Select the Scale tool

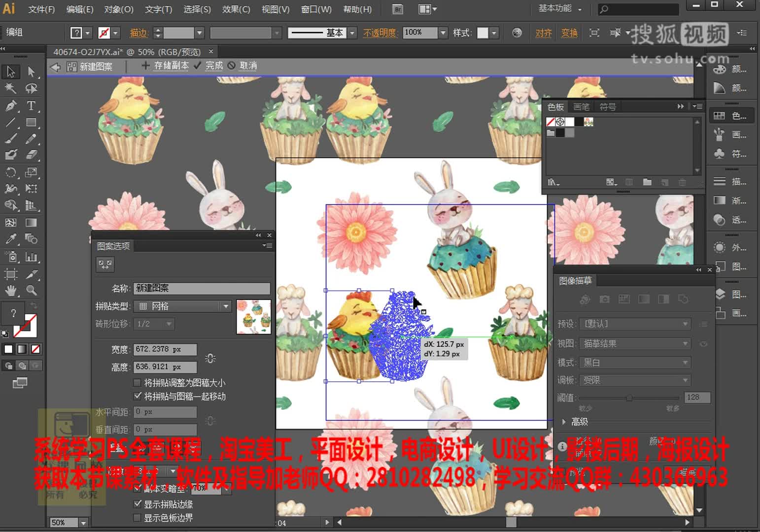31,172
